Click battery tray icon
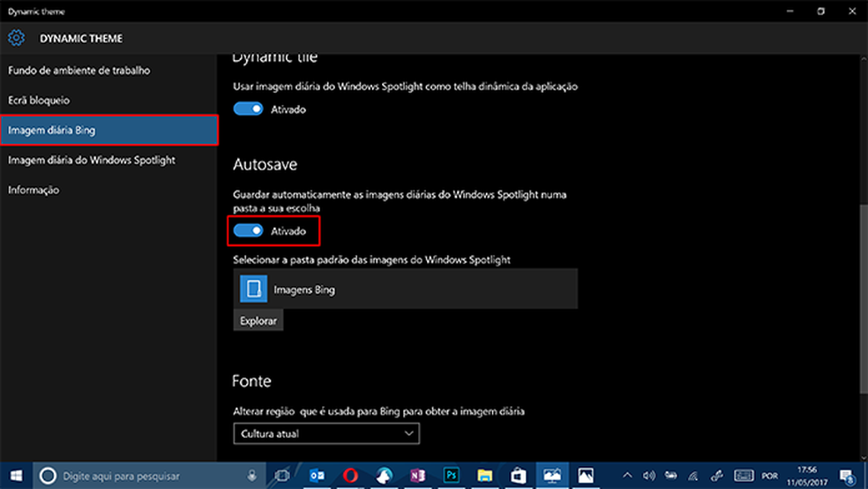The width and height of the screenshot is (868, 489). pyautogui.click(x=671, y=476)
